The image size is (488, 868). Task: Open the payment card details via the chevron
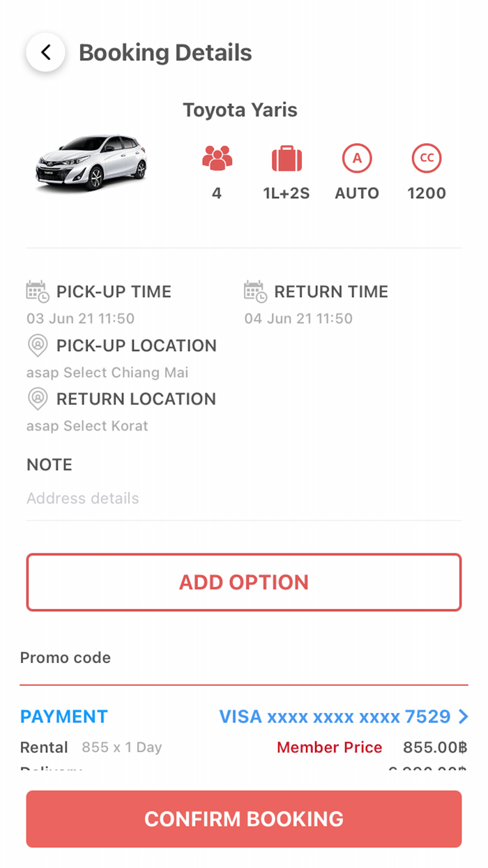coord(464,716)
